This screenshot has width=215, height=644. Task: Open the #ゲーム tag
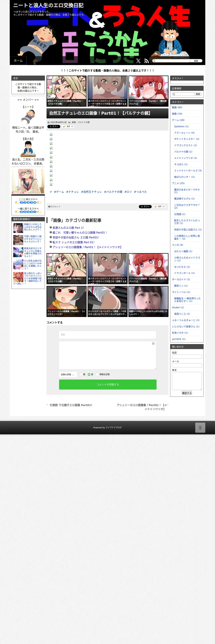pos(59,192)
